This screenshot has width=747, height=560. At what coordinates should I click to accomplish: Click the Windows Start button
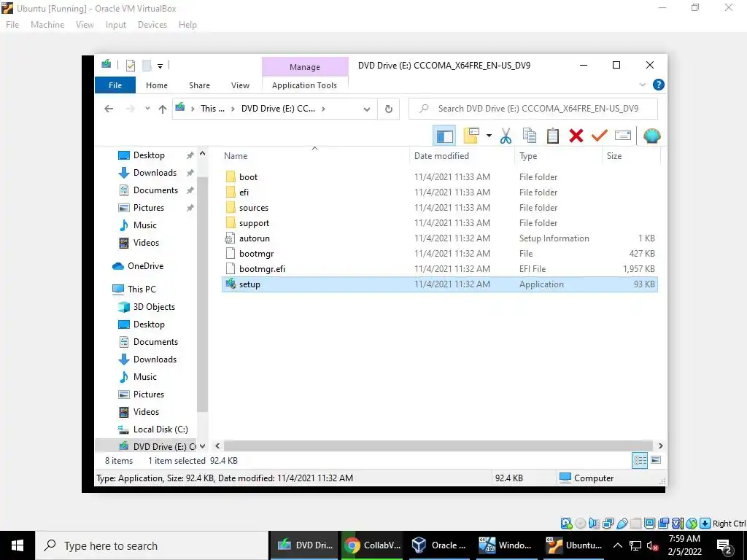click(x=18, y=545)
